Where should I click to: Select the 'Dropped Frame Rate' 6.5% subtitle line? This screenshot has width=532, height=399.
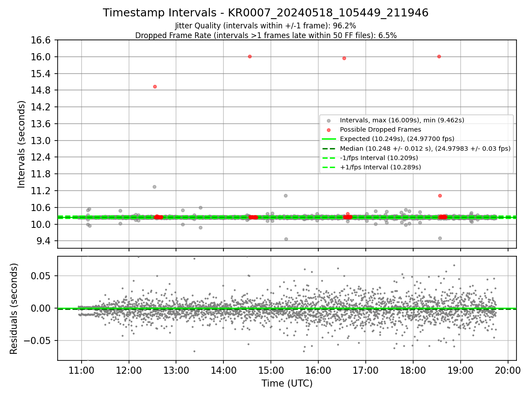(266, 35)
